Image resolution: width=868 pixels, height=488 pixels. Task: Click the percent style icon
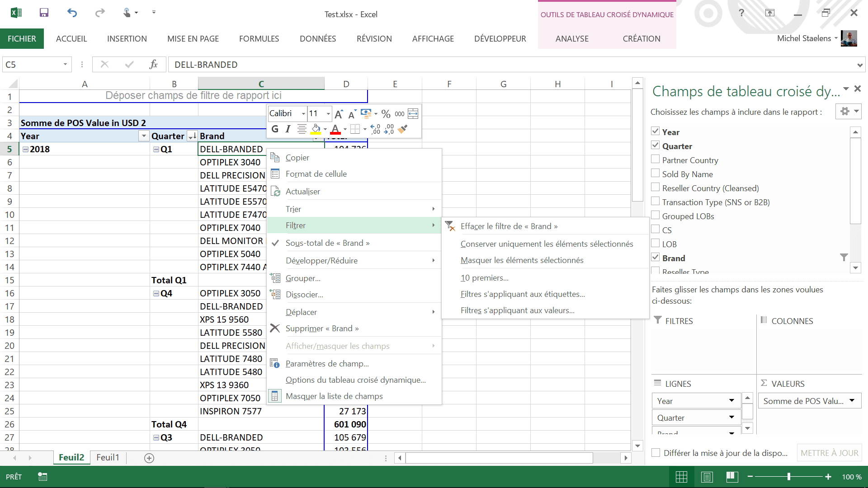click(x=386, y=114)
